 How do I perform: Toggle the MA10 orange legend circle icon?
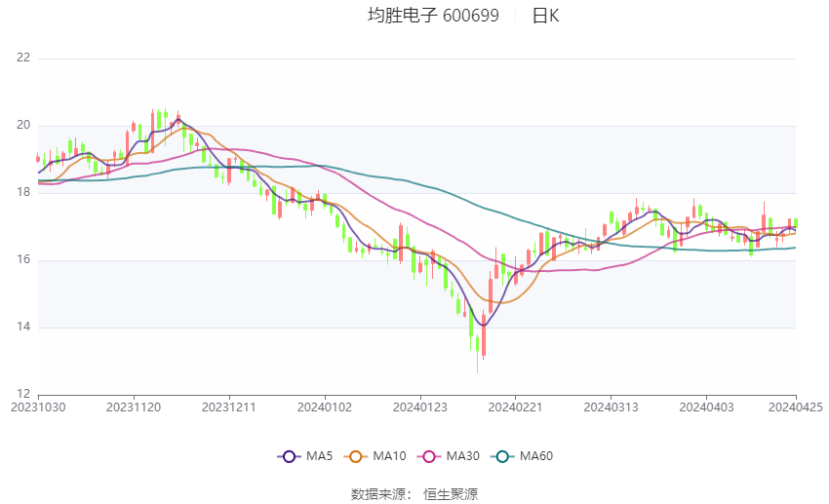(x=355, y=456)
